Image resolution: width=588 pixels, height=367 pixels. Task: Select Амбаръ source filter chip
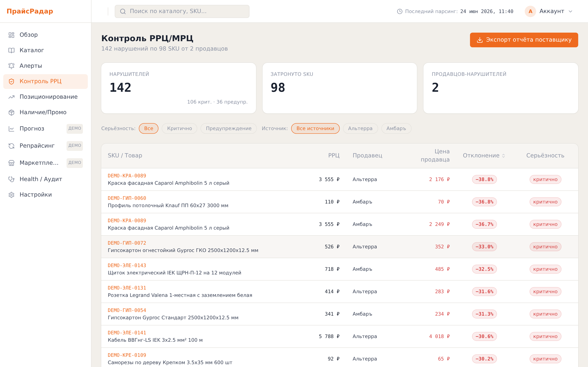(396, 128)
